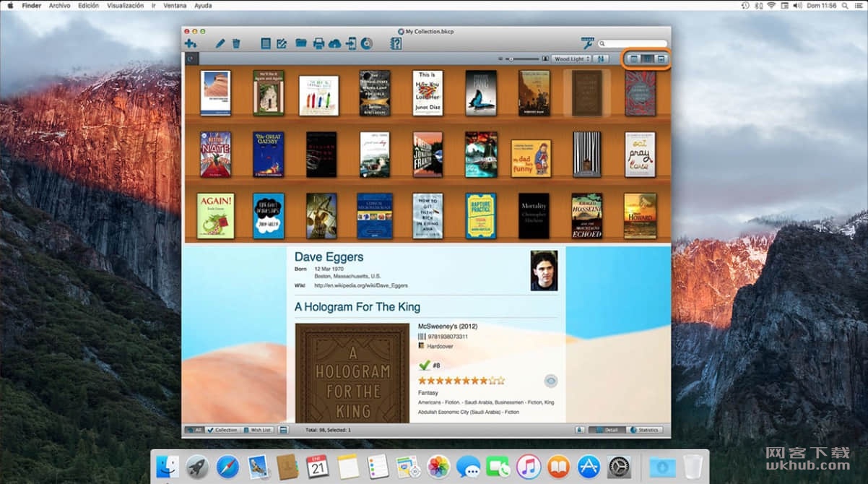Click the 'Total: 98, Selected: 1' status text

tap(328, 430)
